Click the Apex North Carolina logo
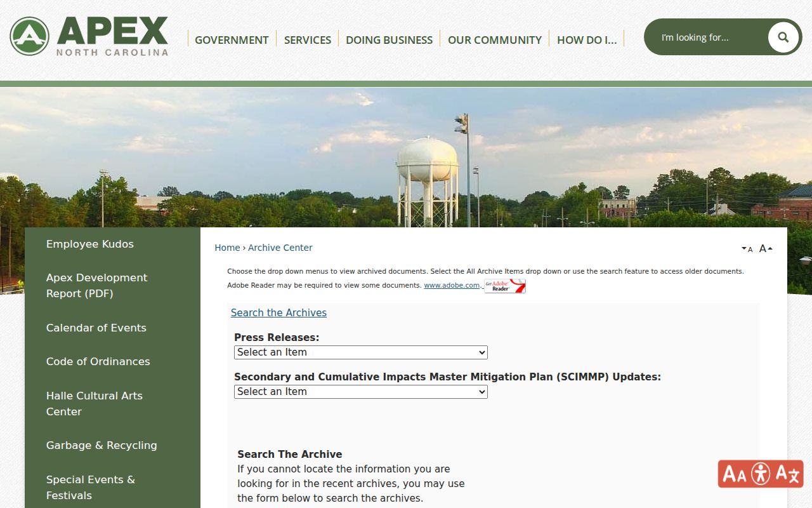 pyautogui.click(x=89, y=36)
